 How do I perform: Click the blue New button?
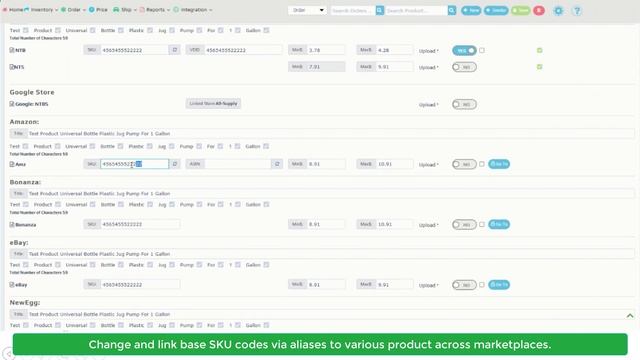[x=471, y=10]
